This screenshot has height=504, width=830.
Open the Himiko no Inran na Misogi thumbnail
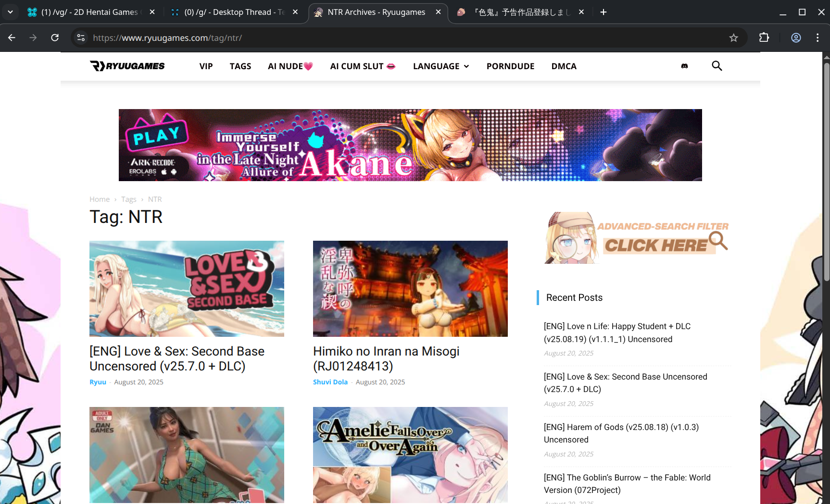410,289
